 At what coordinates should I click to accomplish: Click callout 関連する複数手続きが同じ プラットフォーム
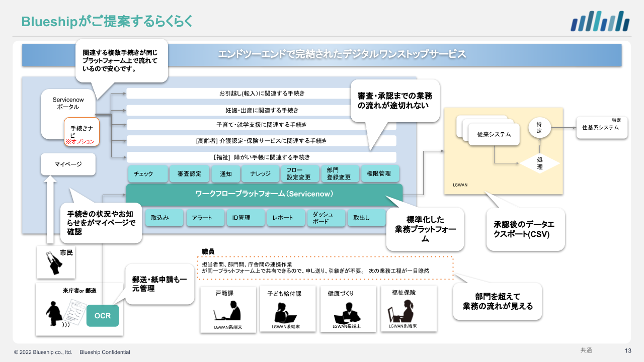click(x=121, y=60)
